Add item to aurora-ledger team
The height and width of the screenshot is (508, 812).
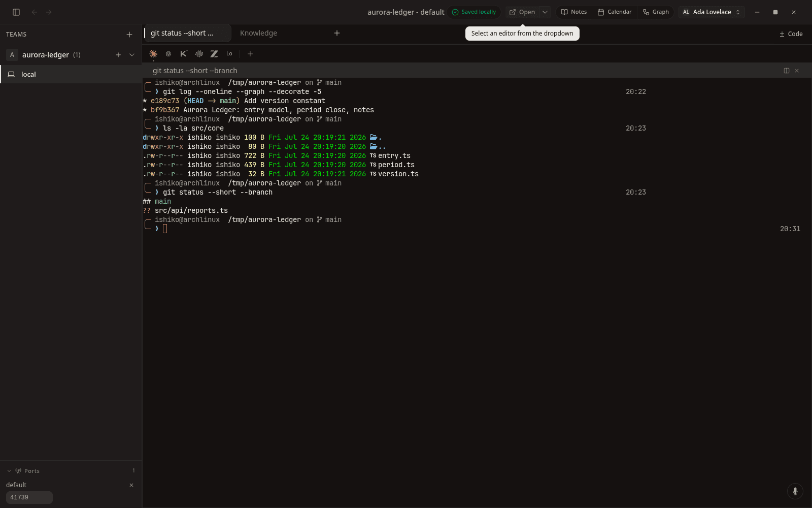tap(118, 55)
